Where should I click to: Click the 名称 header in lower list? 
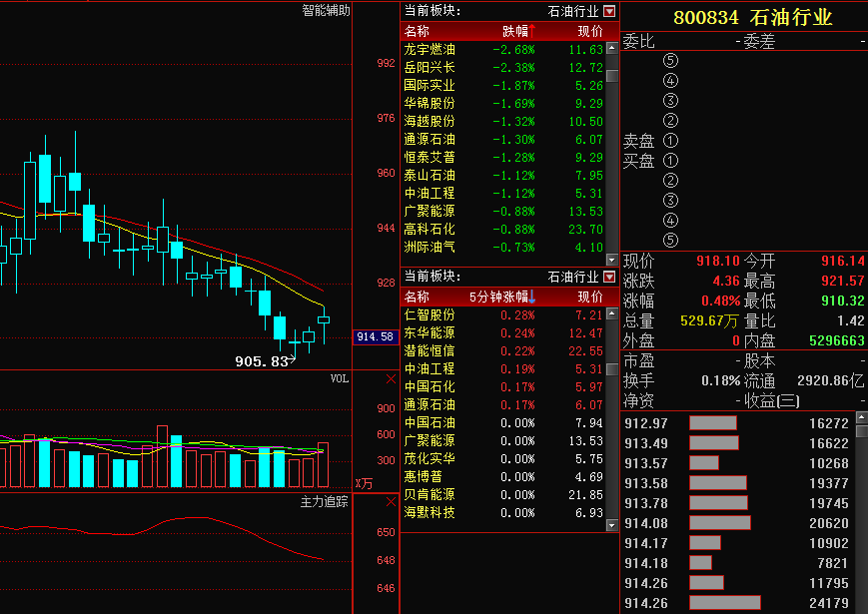(x=417, y=297)
